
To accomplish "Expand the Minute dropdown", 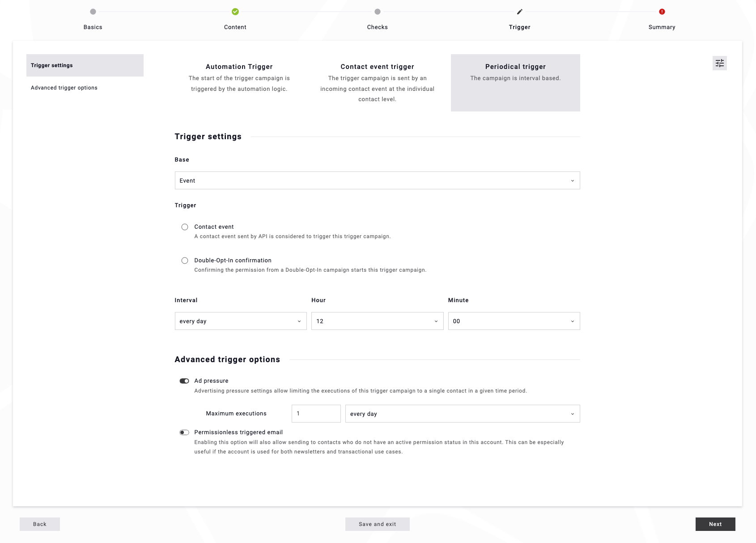I will 514,321.
